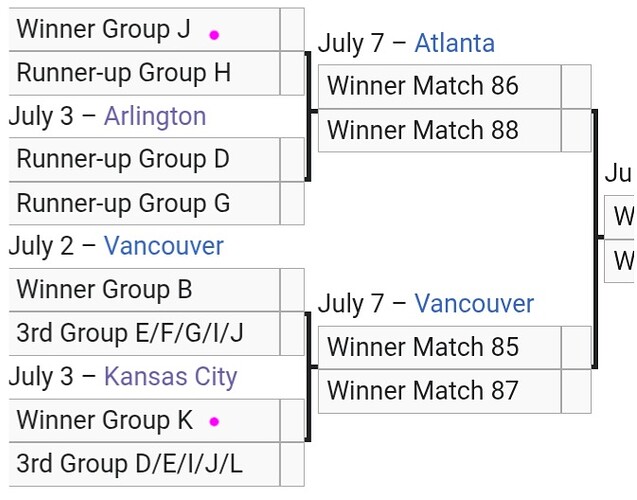Screen dimensions: 637x500
Task: Select the 3rd Group D/E/I/J/L cell
Action: coord(144,464)
